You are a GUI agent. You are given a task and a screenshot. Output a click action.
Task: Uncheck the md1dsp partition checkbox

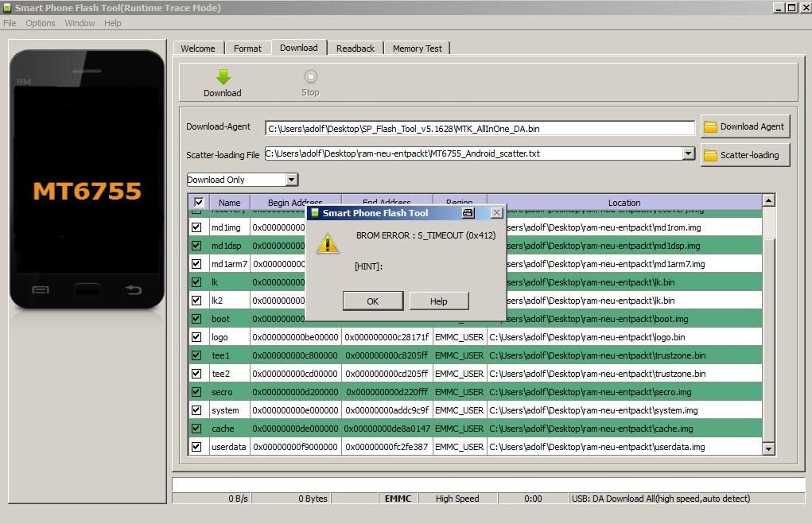[196, 246]
